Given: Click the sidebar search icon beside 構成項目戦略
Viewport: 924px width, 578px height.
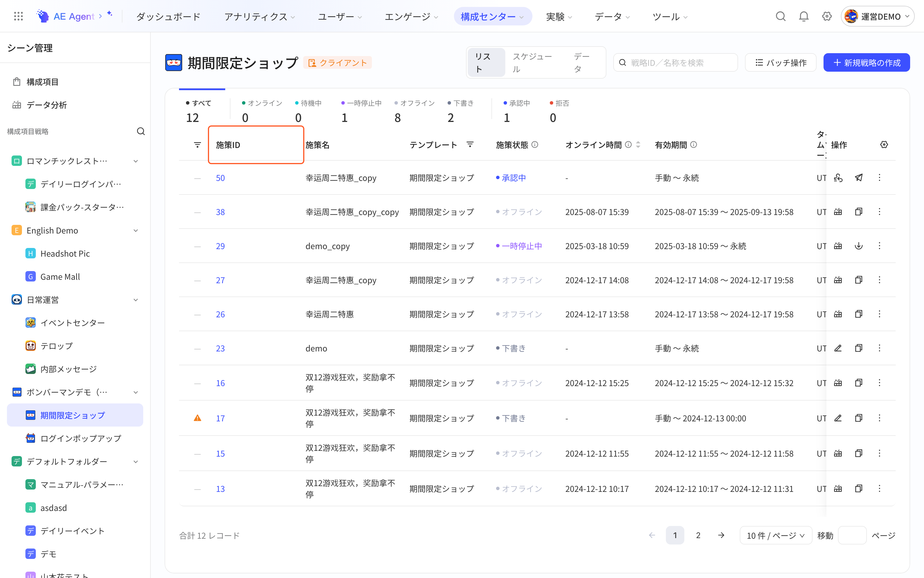Looking at the screenshot, I should pyautogui.click(x=141, y=131).
